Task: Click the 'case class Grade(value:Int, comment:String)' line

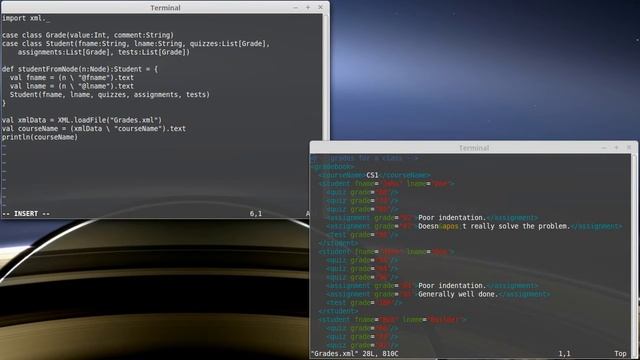Action: click(x=88, y=35)
